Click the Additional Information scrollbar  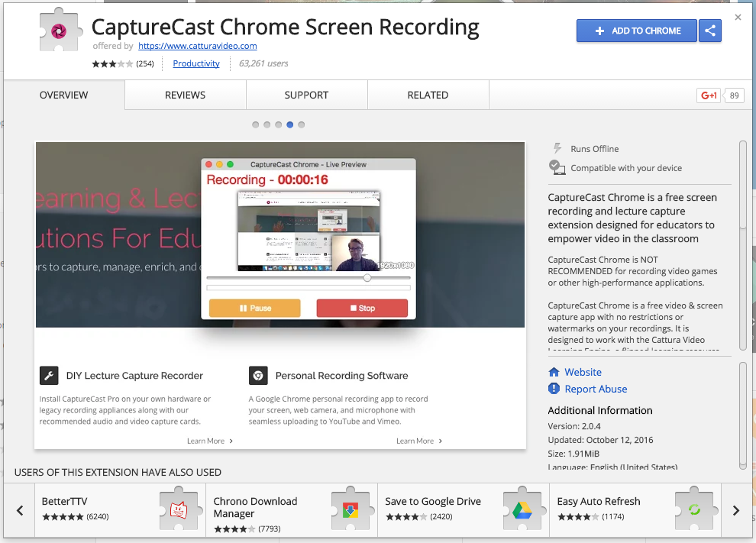tap(743, 415)
